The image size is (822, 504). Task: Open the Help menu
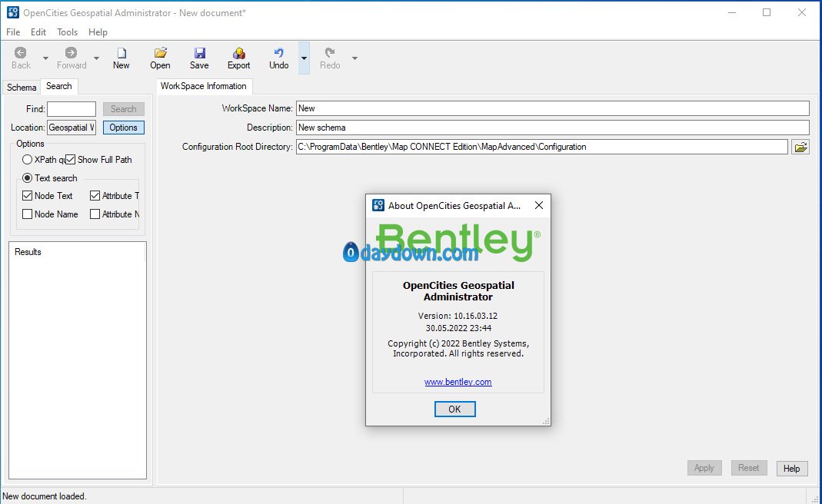[98, 32]
